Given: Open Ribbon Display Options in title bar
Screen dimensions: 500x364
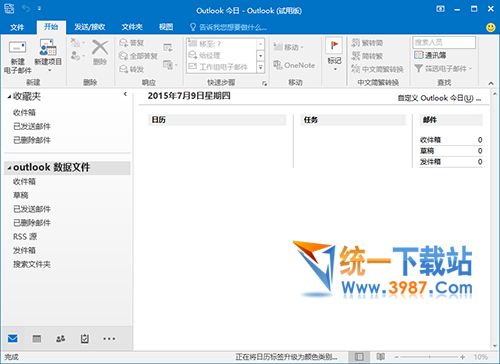Looking at the screenshot, I should 440,9.
